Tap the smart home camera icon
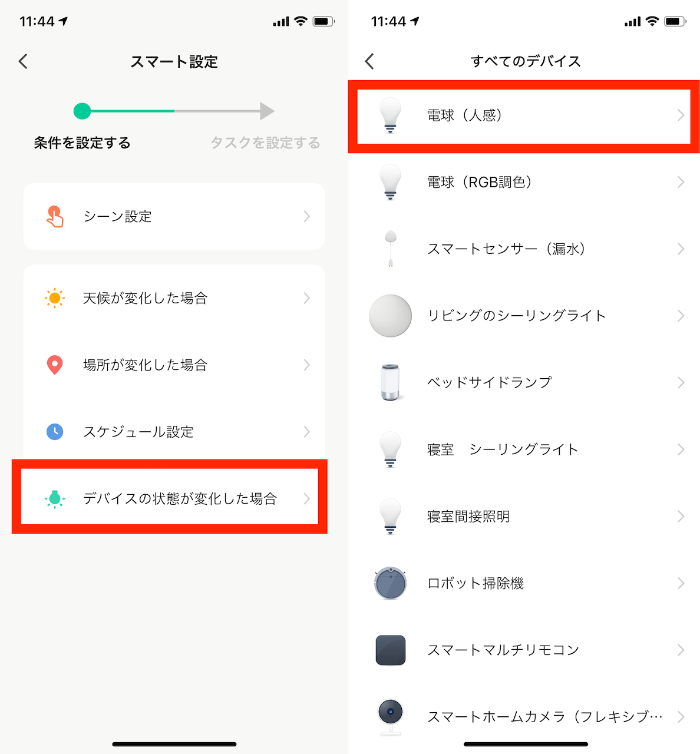The width and height of the screenshot is (700, 754). [x=390, y=716]
